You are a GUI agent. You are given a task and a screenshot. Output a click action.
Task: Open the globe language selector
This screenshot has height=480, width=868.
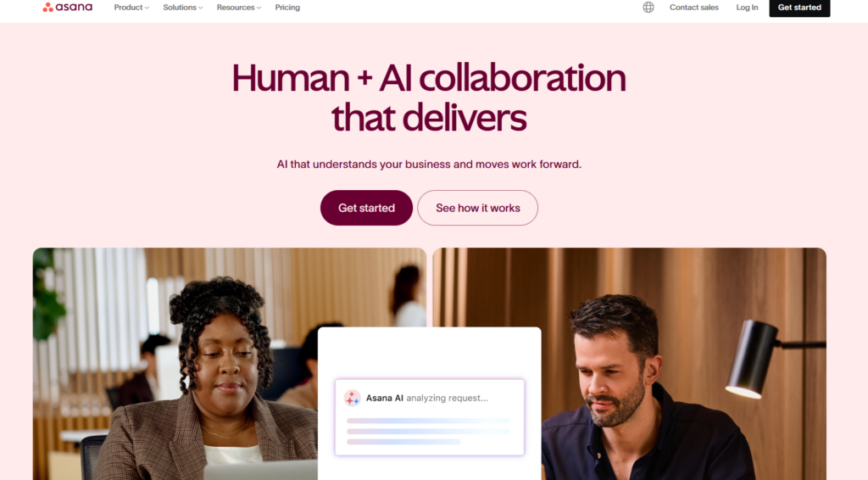coord(648,7)
